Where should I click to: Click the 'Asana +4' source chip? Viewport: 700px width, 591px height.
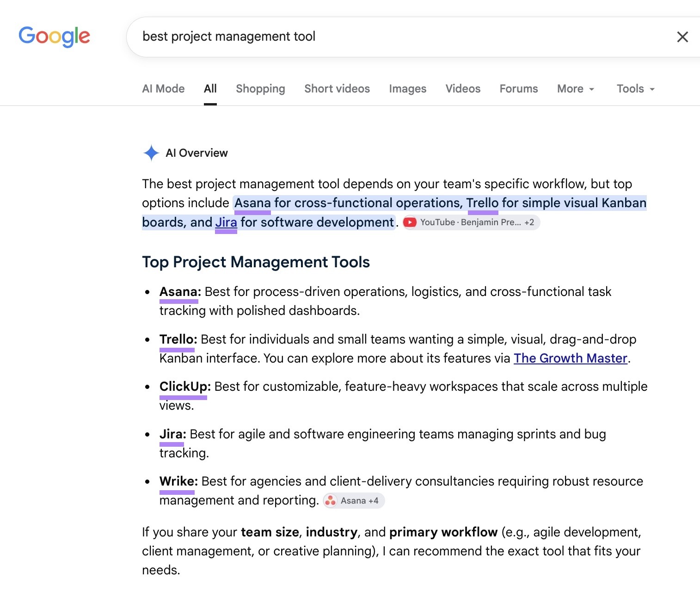(x=354, y=500)
